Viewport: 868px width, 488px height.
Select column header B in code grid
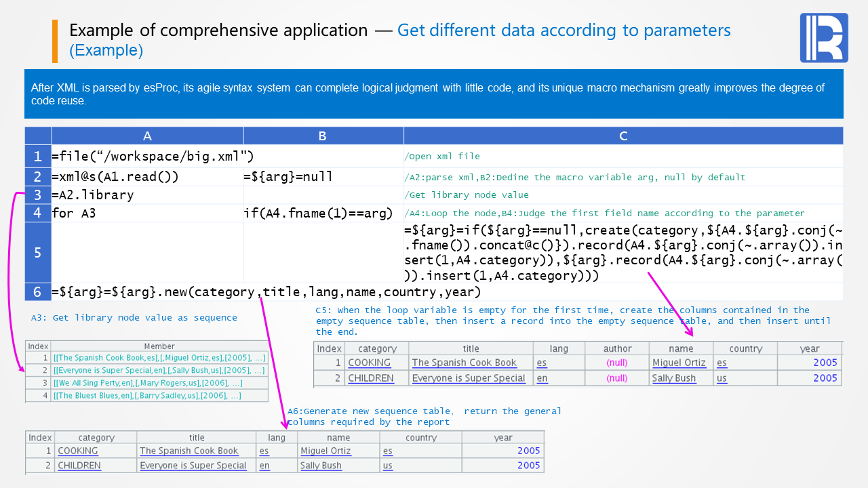coord(323,136)
